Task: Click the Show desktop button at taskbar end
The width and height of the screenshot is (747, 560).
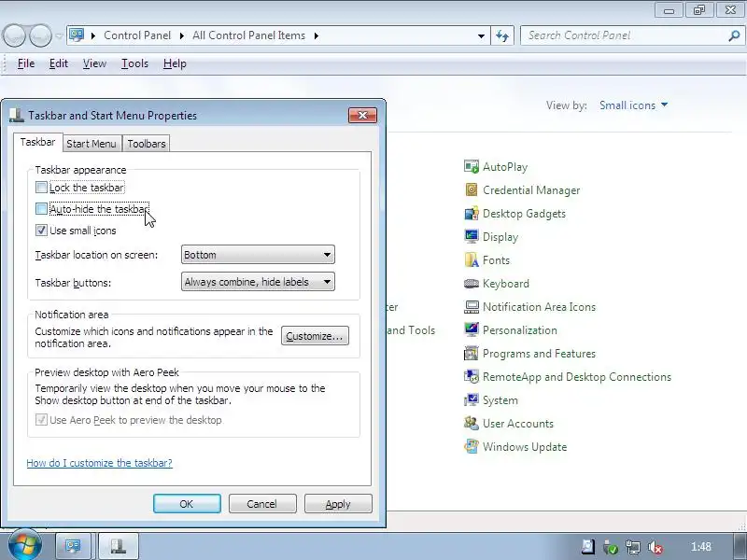Action: 740,546
